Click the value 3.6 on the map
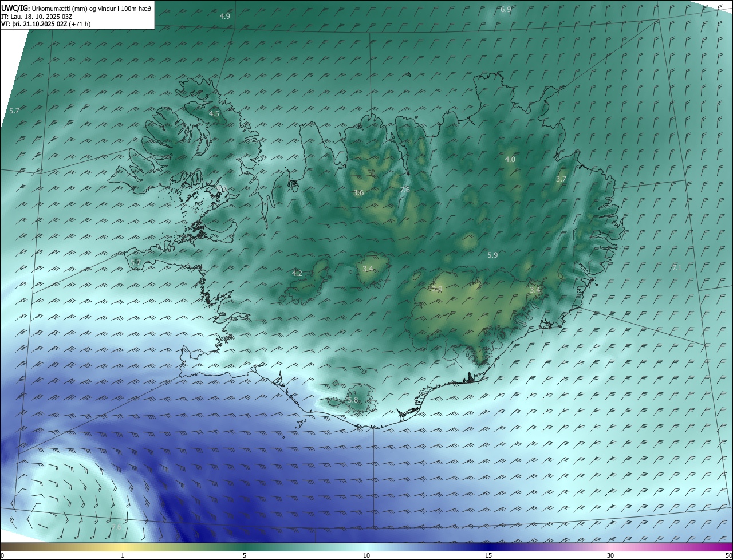The height and width of the screenshot is (560, 733). click(358, 192)
